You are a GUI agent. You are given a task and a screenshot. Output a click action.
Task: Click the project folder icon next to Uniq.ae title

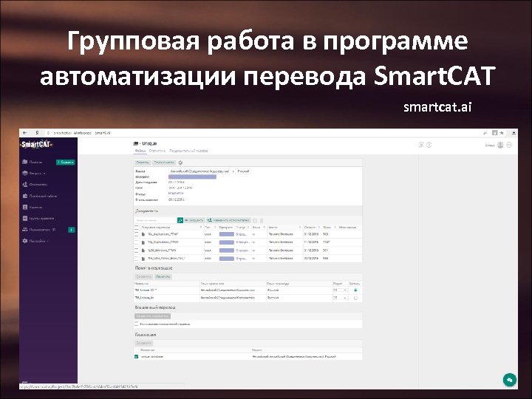pyautogui.click(x=136, y=143)
